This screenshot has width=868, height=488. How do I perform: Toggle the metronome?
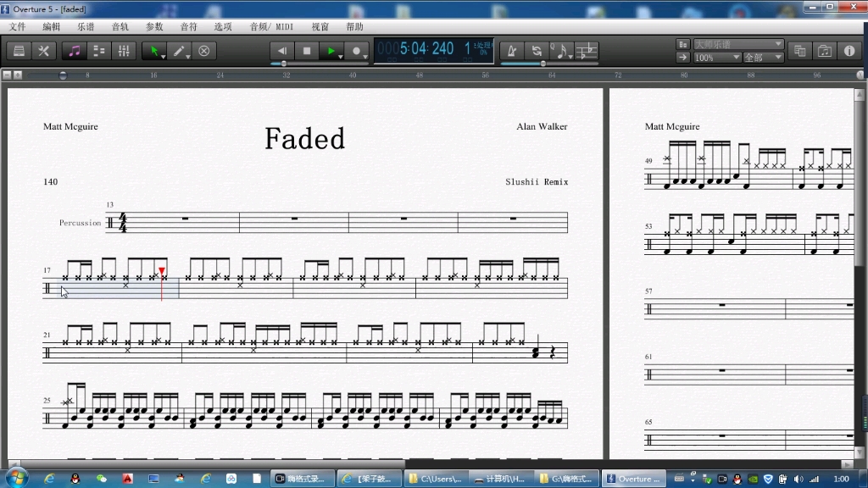512,51
